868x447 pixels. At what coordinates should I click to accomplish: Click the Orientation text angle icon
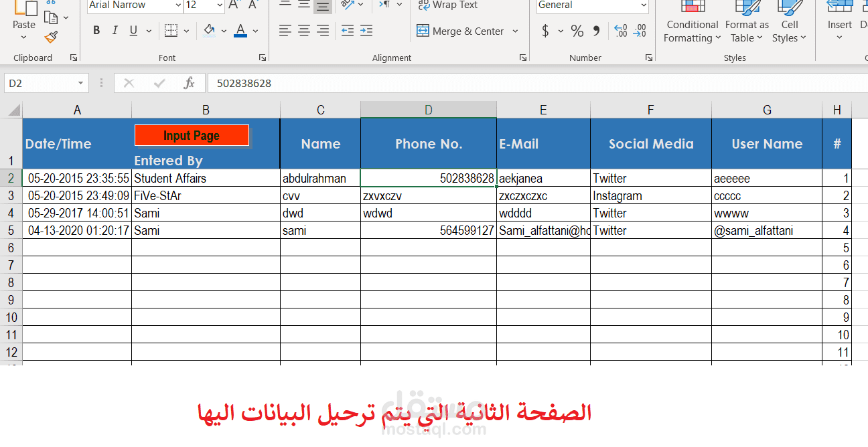coord(347,5)
